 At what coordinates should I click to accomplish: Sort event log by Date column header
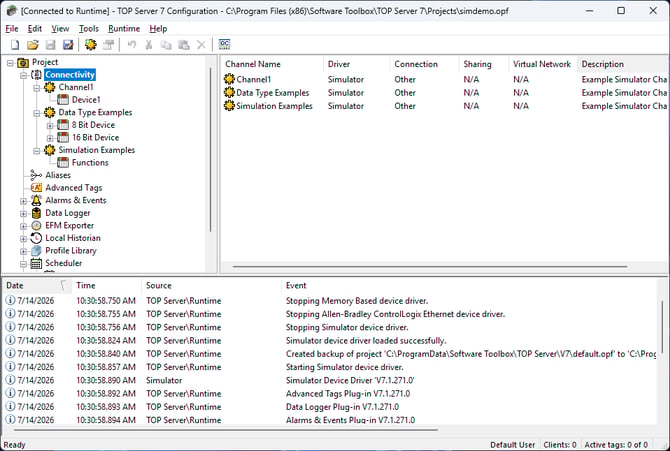(37, 286)
